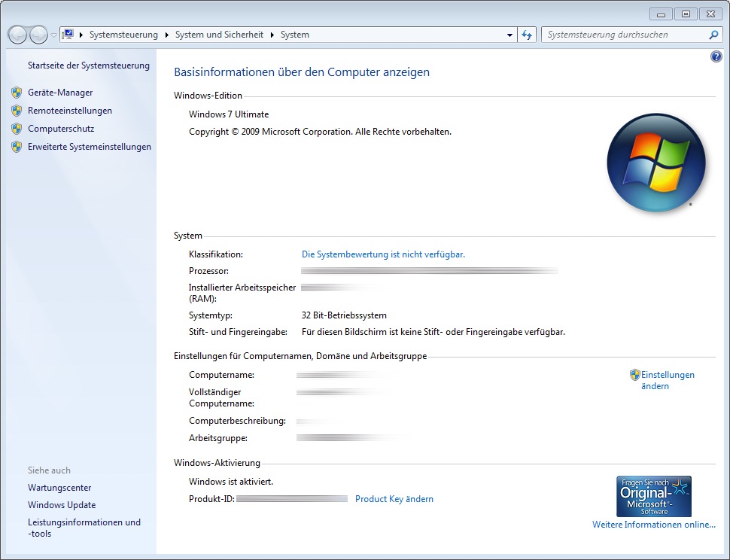Refresh the address bar location
The image size is (730, 560).
click(x=527, y=35)
